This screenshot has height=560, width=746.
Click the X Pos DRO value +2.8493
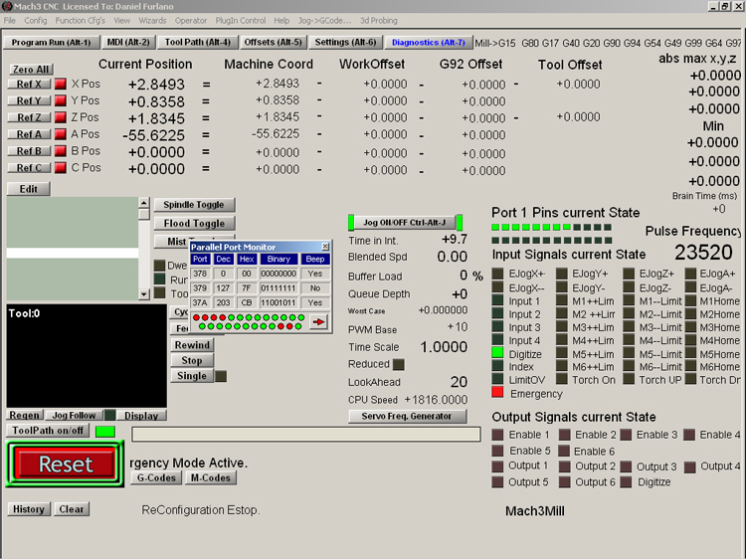point(156,85)
